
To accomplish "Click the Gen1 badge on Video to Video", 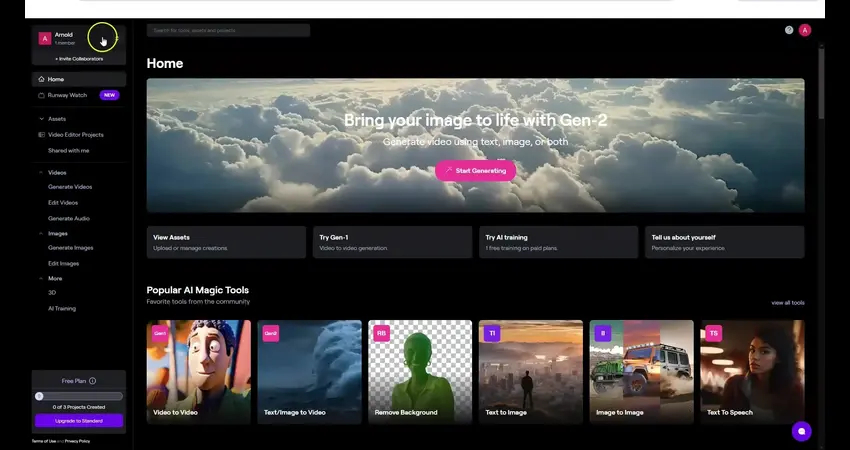I will (160, 333).
